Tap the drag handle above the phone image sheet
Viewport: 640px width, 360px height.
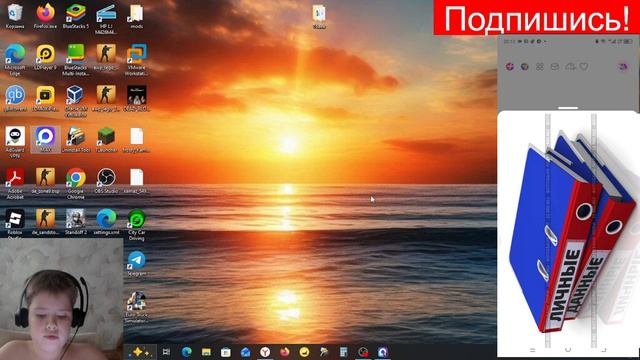click(568, 108)
